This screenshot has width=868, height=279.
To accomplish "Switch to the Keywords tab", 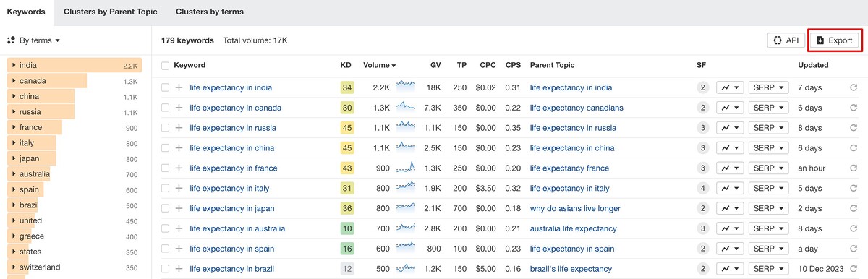I will (x=26, y=12).
